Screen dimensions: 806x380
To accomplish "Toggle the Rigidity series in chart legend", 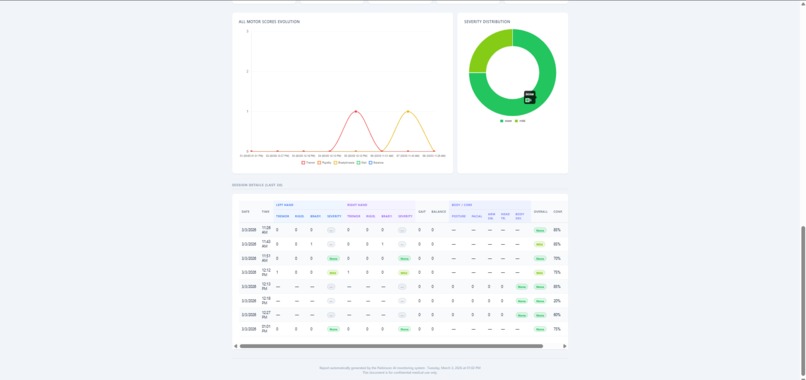I will (324, 162).
